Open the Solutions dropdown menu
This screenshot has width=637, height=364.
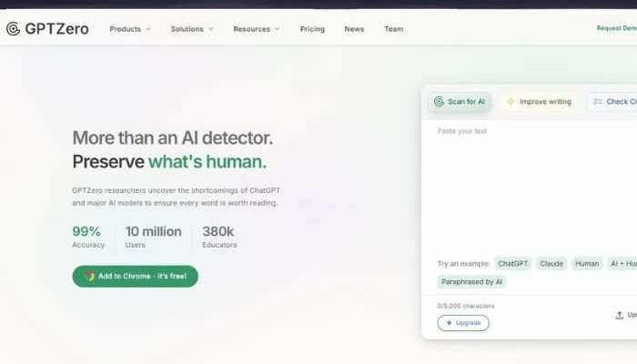[192, 29]
